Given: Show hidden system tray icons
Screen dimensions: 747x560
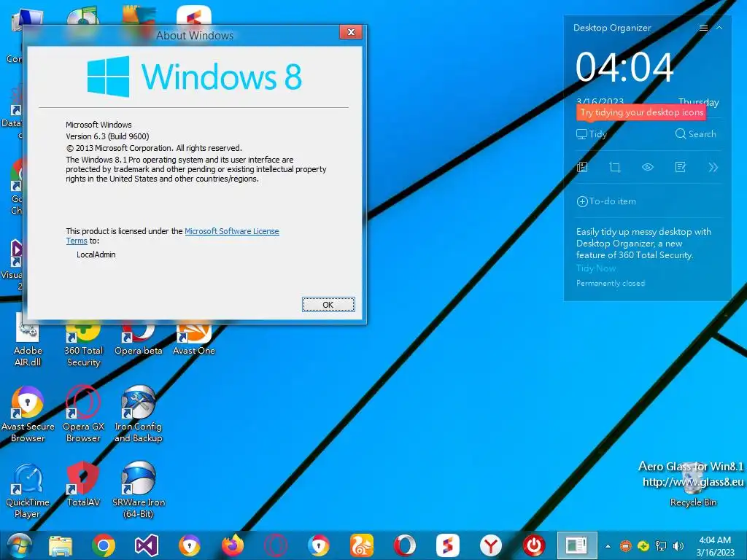Looking at the screenshot, I should 608,546.
